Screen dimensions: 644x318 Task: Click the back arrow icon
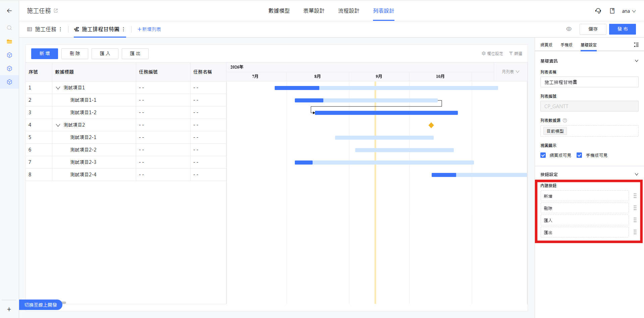pos(9,11)
